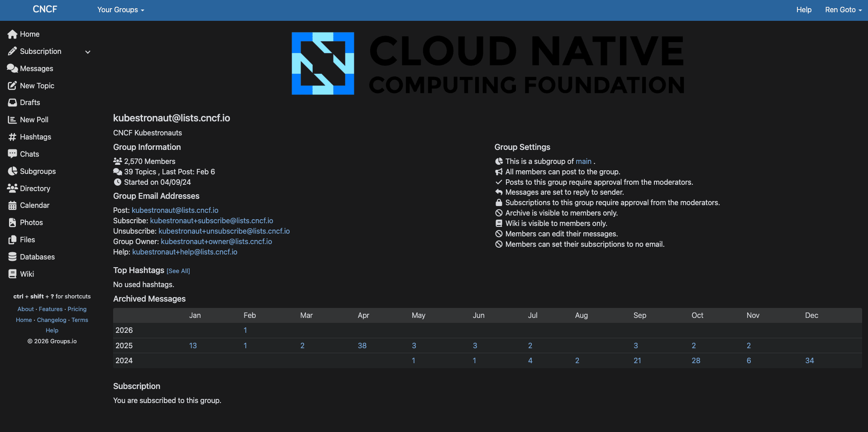Click the lock icon next to Subscriptions setting
This screenshot has height=432, width=868.
click(x=499, y=202)
